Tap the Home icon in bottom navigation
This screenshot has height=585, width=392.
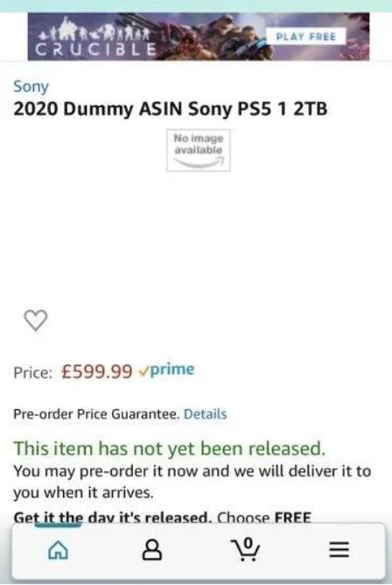point(59,550)
